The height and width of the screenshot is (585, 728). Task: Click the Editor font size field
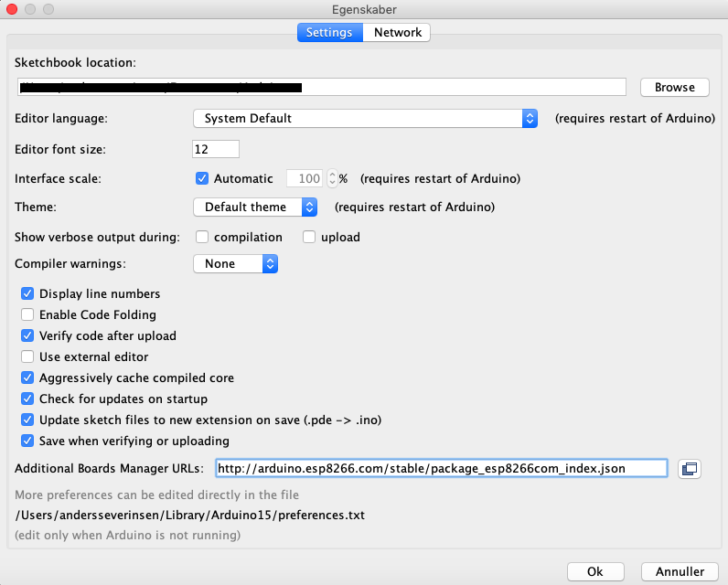[216, 149]
